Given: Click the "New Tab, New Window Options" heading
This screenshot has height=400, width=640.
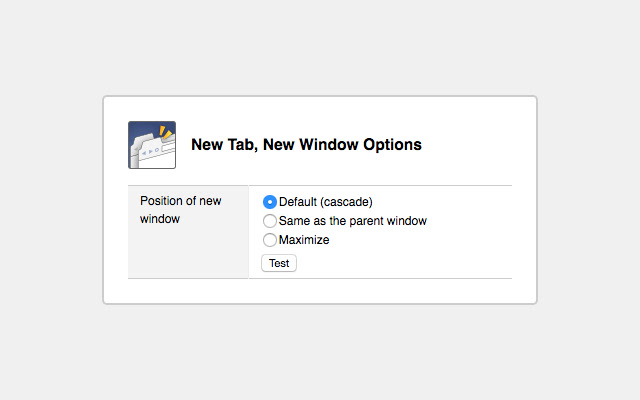Looking at the screenshot, I should [x=306, y=145].
